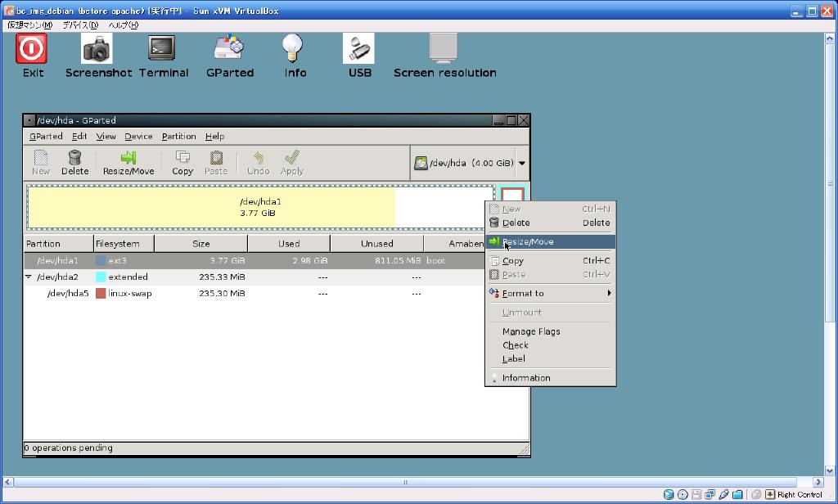The width and height of the screenshot is (838, 504).
Task: Open the VirtualBox 仮想マシン menu
Action: point(30,25)
